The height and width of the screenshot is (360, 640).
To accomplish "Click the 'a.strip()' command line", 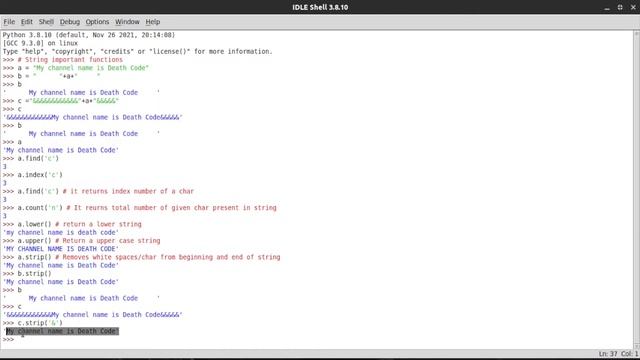I will click(x=141, y=257).
